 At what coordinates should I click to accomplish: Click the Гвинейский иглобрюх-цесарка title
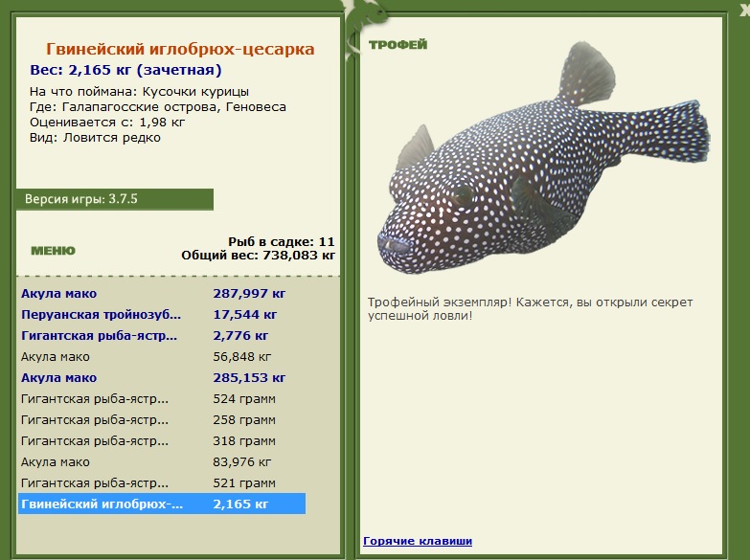180,49
